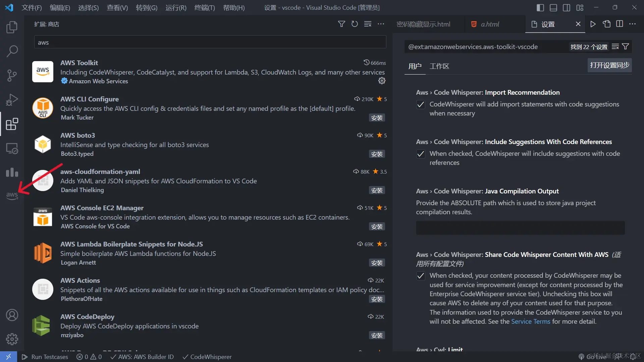This screenshot has height=362, width=644.
Task: Open the 查看(V) menu
Action: (x=117, y=7)
